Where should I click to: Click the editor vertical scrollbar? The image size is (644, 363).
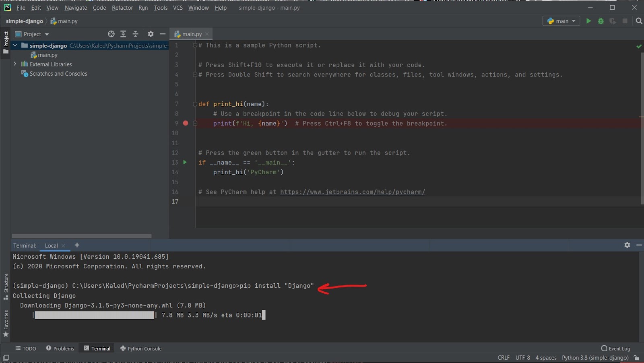click(x=642, y=128)
